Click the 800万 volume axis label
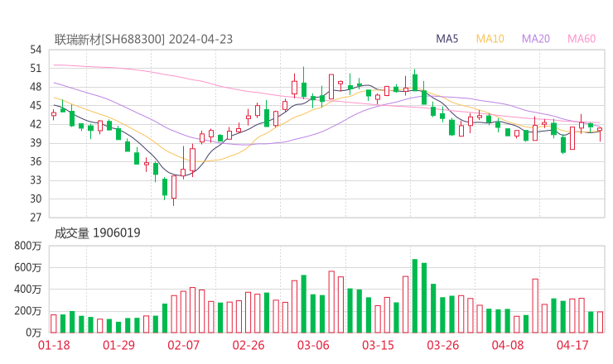Viewport: 613px width, 364px height. (x=28, y=246)
